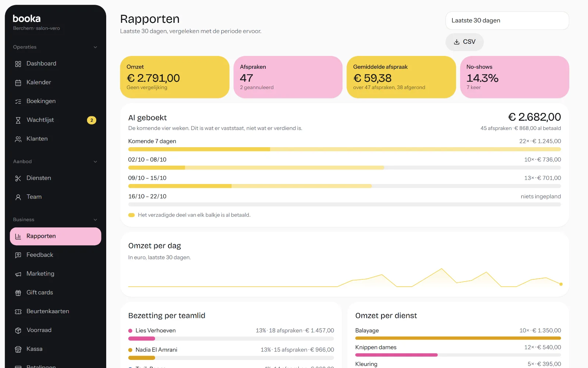
Task: Open Gift cards in the sidebar
Action: [x=55, y=293]
